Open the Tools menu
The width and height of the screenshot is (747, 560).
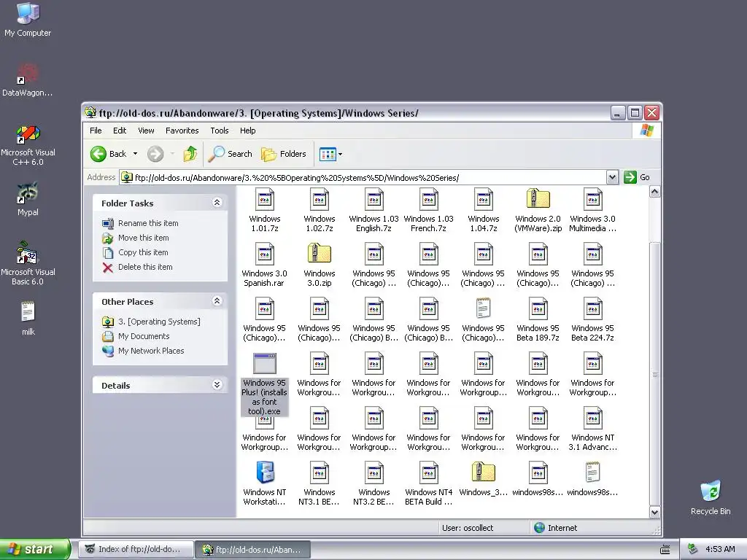tap(219, 131)
